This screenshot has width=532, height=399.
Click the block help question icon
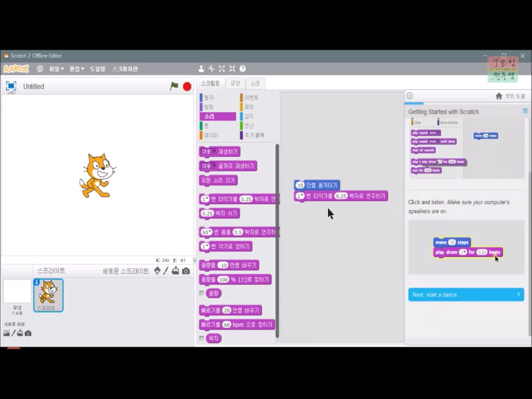[x=243, y=69]
